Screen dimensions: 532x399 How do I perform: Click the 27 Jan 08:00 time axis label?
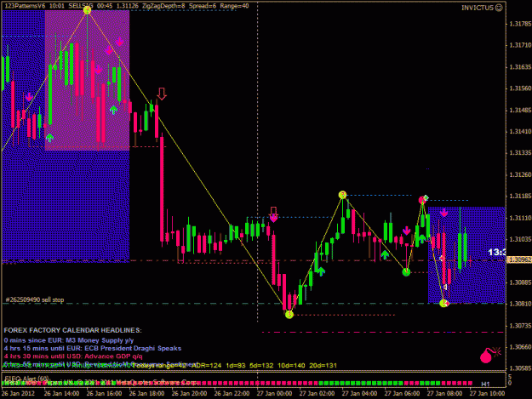pyautogui.click(x=444, y=394)
